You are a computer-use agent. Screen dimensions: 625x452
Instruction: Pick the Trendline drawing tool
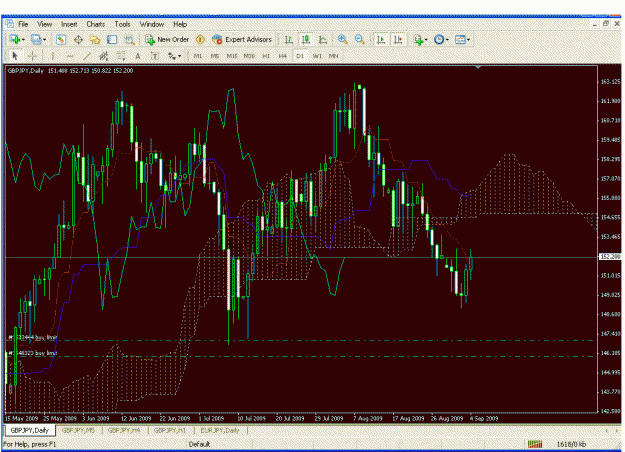coord(87,56)
